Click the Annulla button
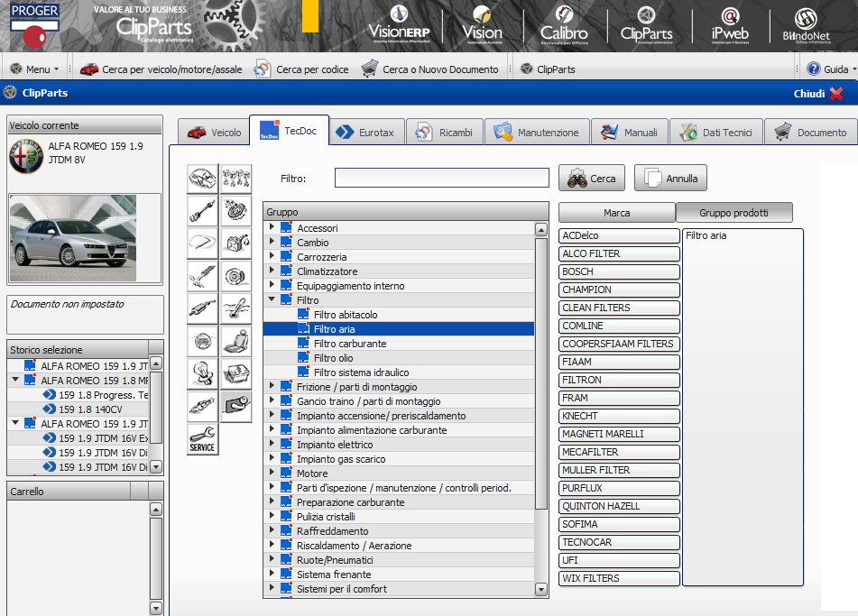The height and width of the screenshot is (616, 858). pyautogui.click(x=670, y=179)
